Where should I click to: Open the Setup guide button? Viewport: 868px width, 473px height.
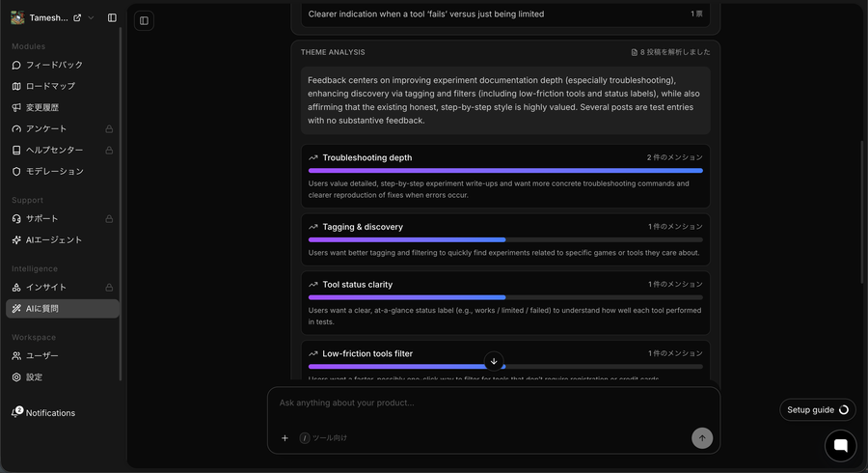818,410
